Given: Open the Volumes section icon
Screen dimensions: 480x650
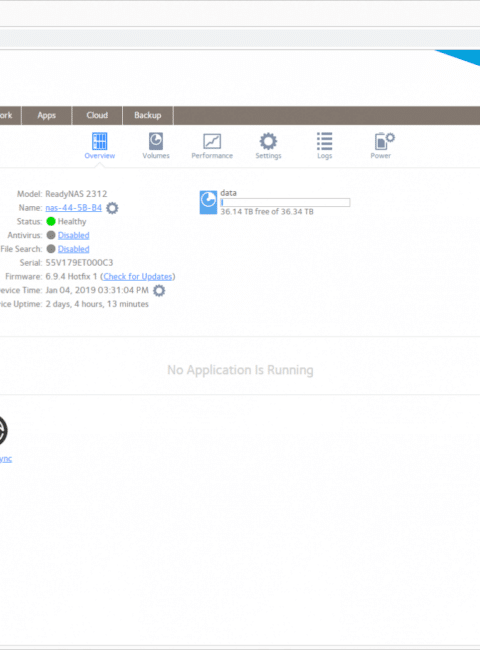Looking at the screenshot, I should point(156,141).
